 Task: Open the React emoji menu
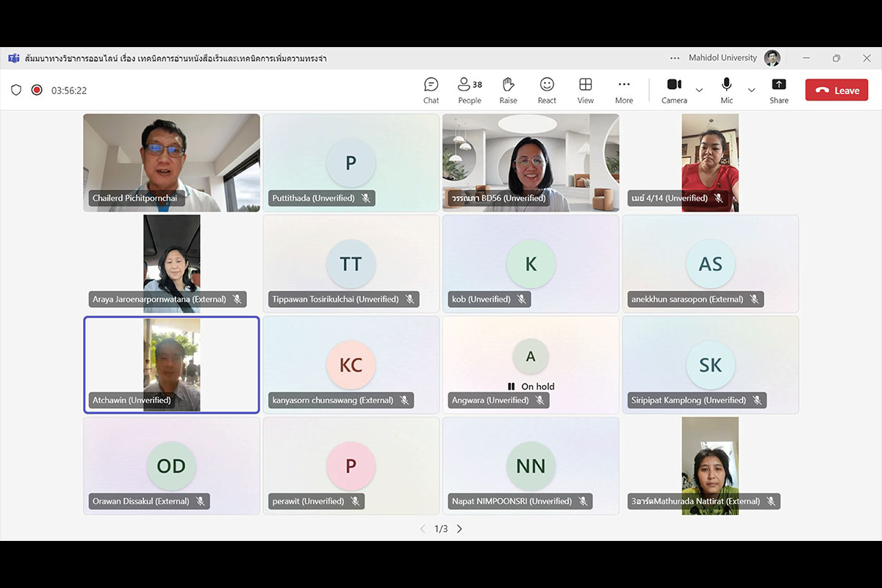(547, 90)
